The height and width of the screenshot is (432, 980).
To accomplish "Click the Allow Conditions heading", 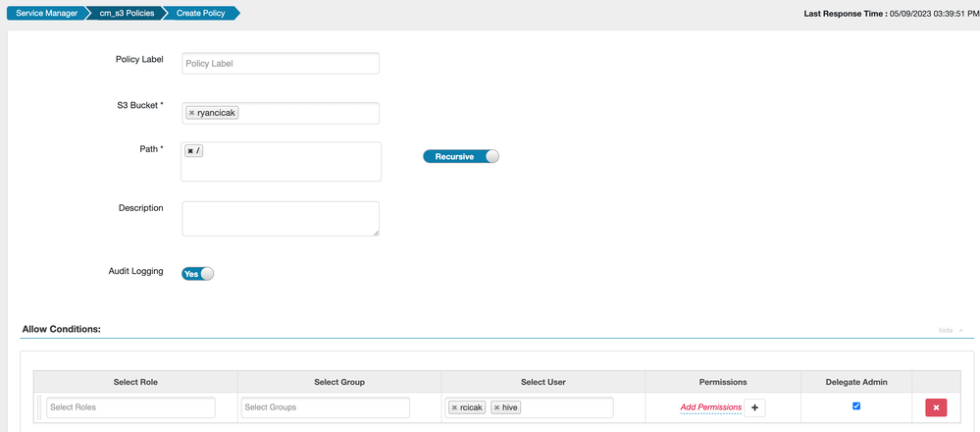I will (x=61, y=329).
